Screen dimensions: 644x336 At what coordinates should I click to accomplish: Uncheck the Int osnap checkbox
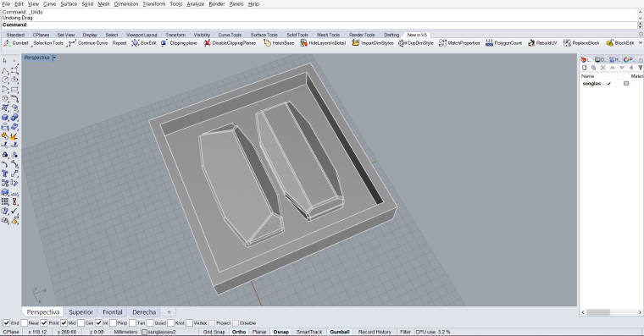click(x=98, y=322)
